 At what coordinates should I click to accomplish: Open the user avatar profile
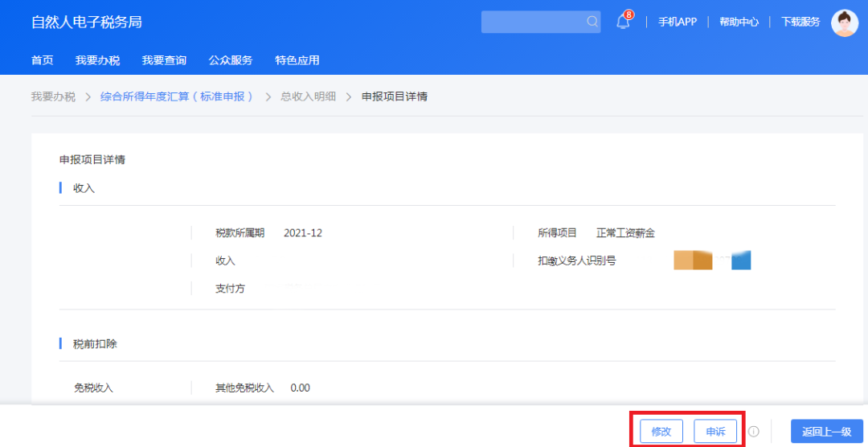click(845, 23)
